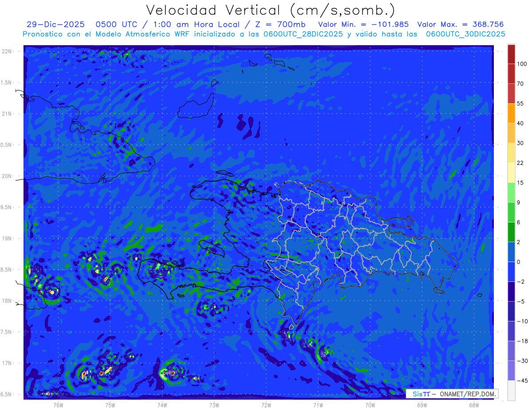The height and width of the screenshot is (411, 532).
Task: Pick the yellow swatch between 22 and 30
Action: click(x=511, y=153)
